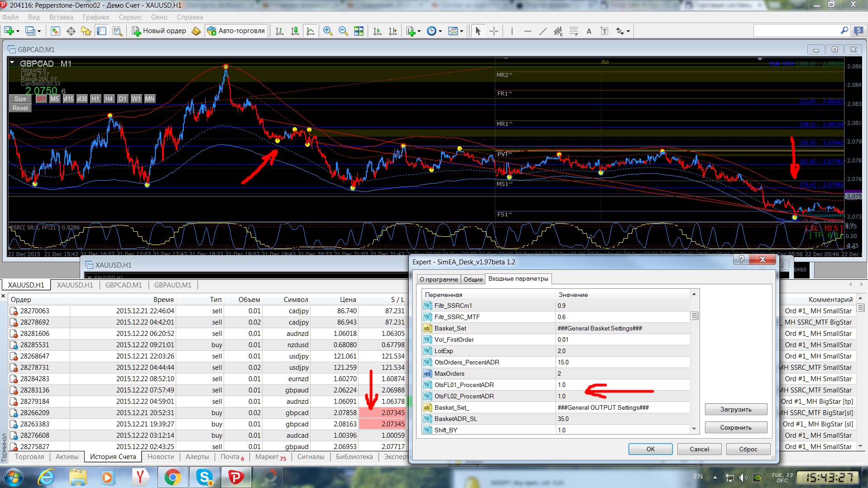Choose the Fibonacci retracement tool

pyautogui.click(x=574, y=31)
